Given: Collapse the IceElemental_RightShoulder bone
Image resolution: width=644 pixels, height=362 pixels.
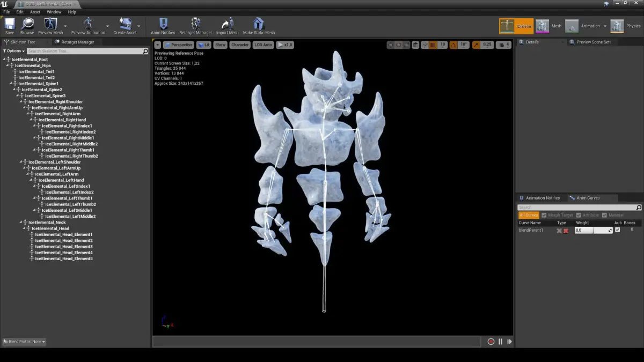Looking at the screenshot, I should pyautogui.click(x=21, y=102).
